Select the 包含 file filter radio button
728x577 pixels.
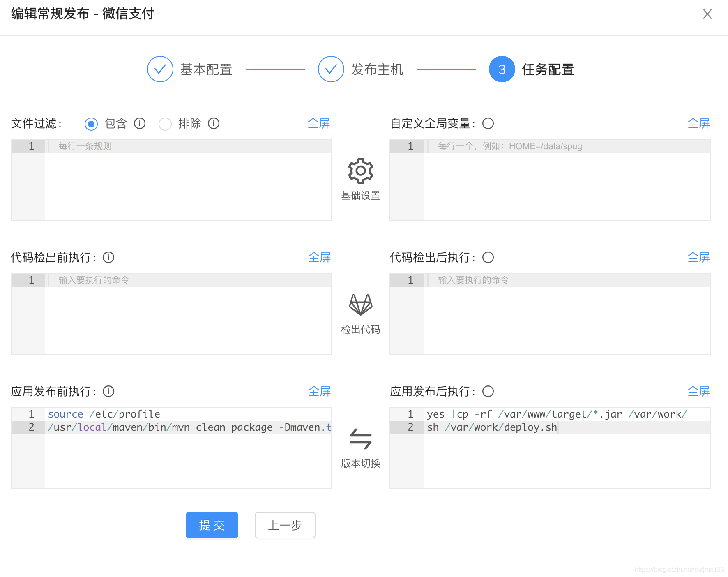pos(91,124)
